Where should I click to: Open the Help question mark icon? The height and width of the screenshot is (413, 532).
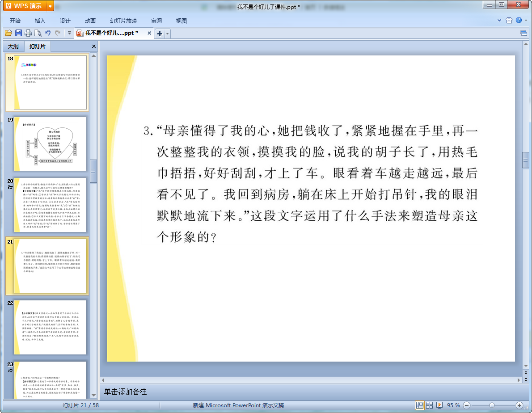(519, 21)
